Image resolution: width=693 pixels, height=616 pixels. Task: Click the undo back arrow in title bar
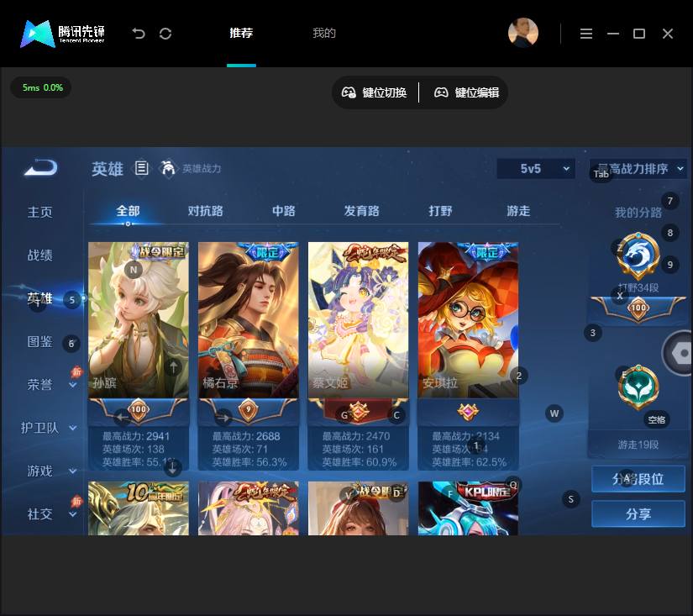click(x=139, y=34)
